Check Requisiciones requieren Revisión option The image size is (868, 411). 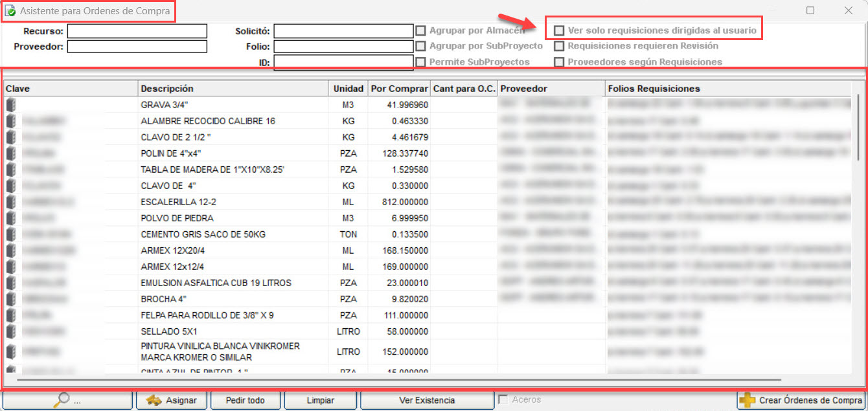(x=559, y=46)
